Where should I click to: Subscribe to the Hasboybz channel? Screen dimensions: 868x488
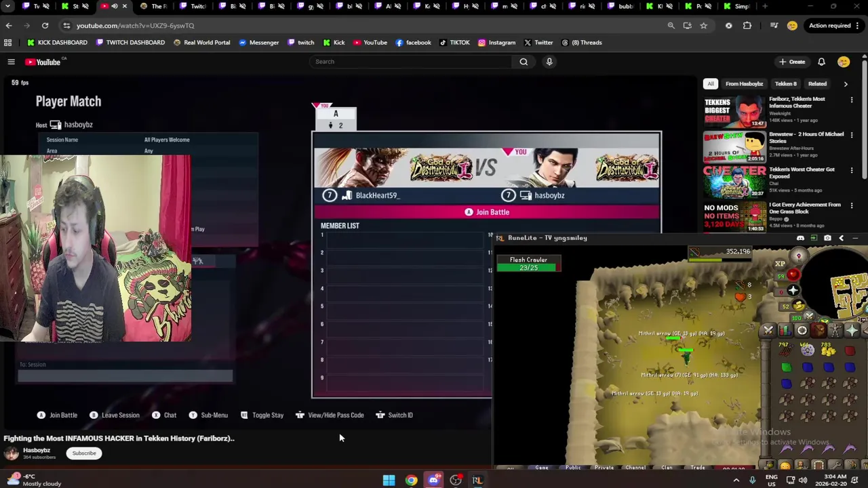click(84, 453)
